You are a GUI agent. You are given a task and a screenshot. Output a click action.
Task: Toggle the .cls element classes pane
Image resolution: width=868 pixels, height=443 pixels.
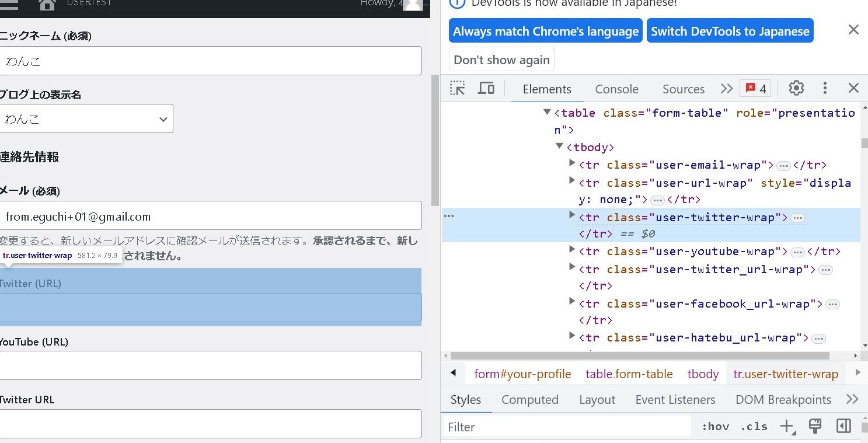[753, 426]
